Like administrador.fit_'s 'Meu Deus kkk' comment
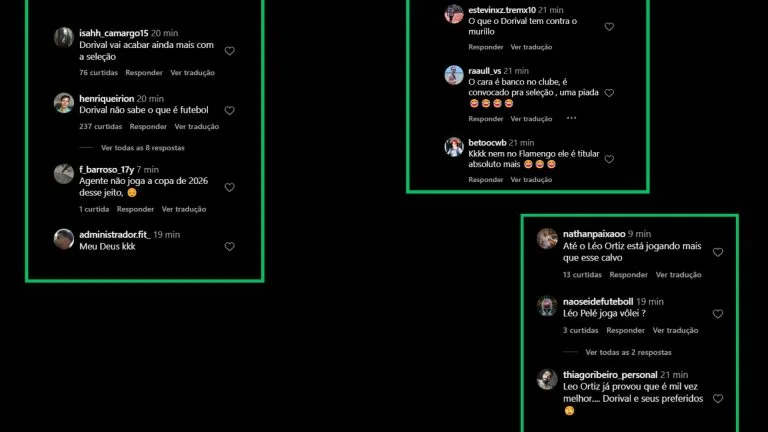This screenshot has height=432, width=768. coord(230,247)
